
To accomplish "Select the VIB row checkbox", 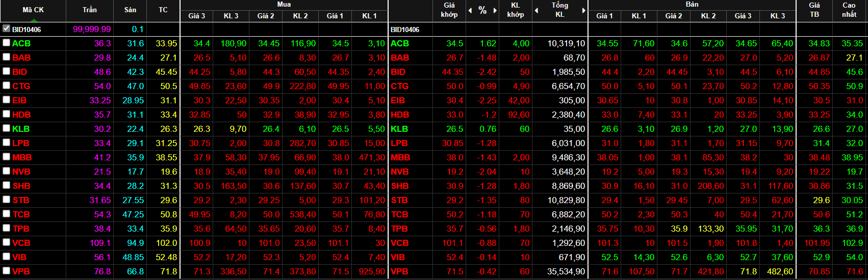I will coord(6,257).
